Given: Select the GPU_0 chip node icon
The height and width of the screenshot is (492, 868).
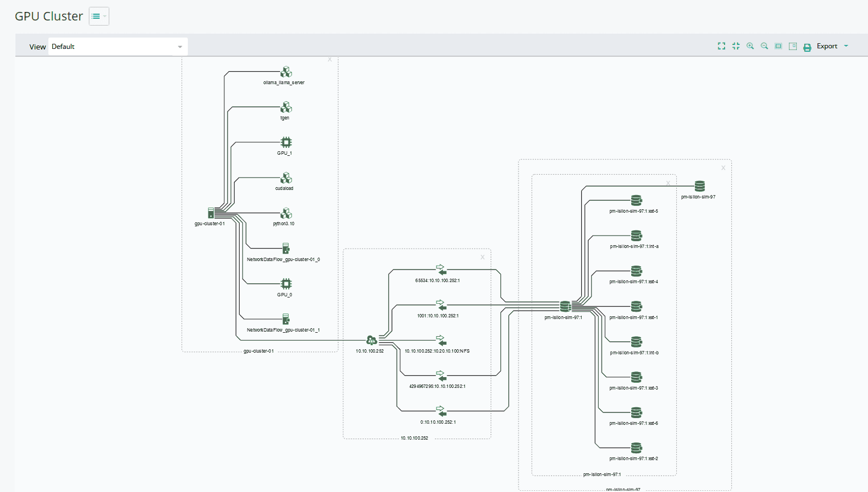Looking at the screenshot, I should coord(286,284).
